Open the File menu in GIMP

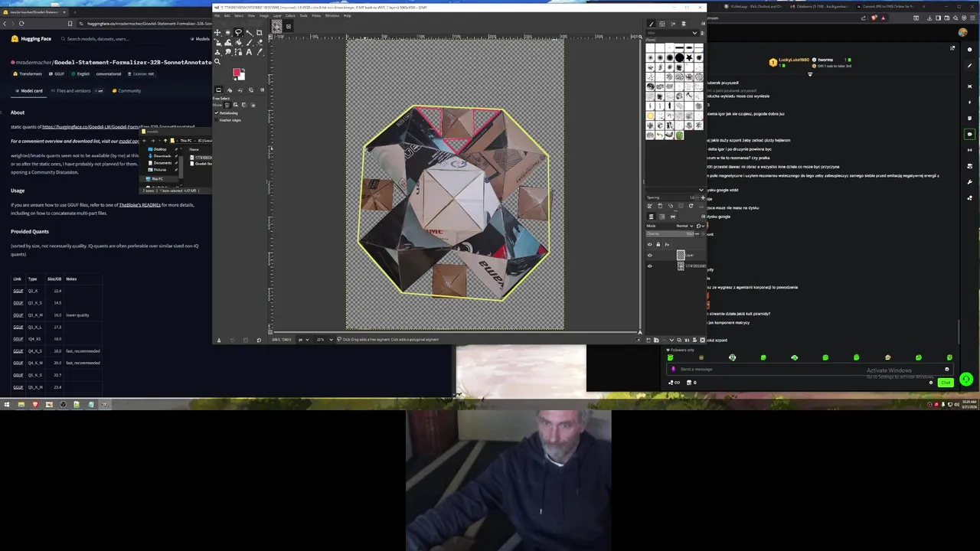pyautogui.click(x=217, y=15)
